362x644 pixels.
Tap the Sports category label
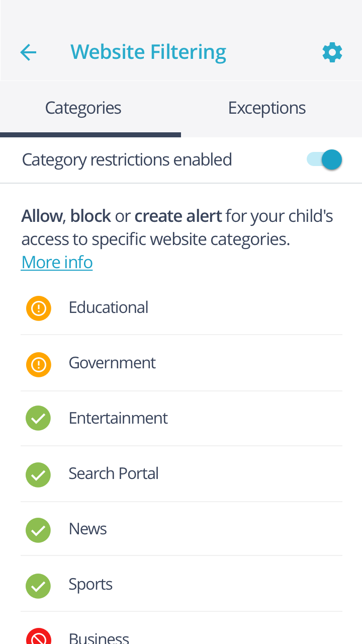pyautogui.click(x=90, y=584)
